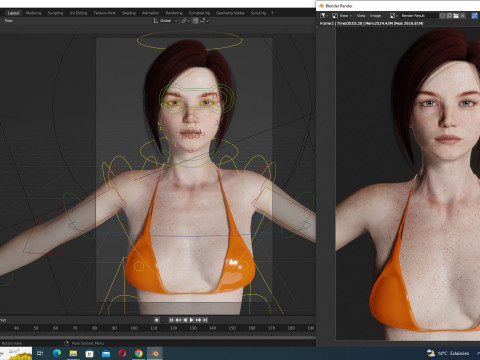480x360 pixels.
Task: Open the Image menu in Blender Render window
Action: [x=375, y=16]
